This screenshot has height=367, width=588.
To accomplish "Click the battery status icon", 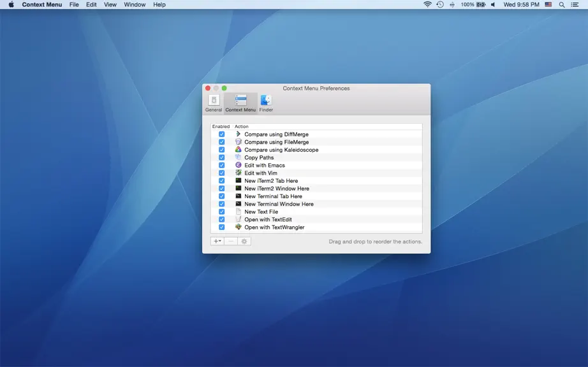I will 481,4.
